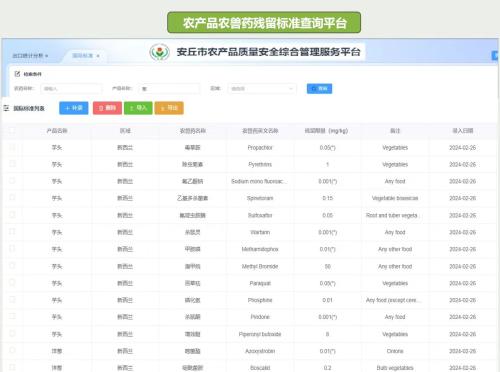
Task: Check the Propachlor row checkbox
Action: [12, 147]
